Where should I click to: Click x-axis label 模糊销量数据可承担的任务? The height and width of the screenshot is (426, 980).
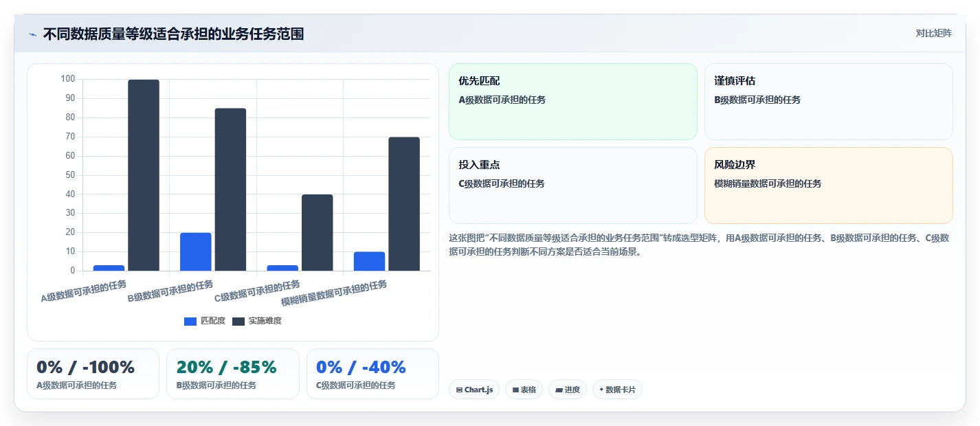tap(334, 293)
